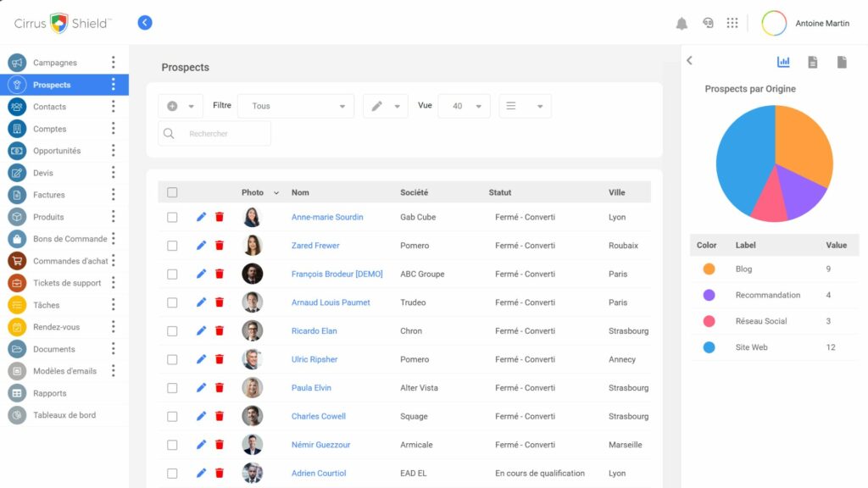This screenshot has height=488, width=868.
Task: Open the Arnaud Louis Paumet prospect link
Action: pyautogui.click(x=331, y=302)
